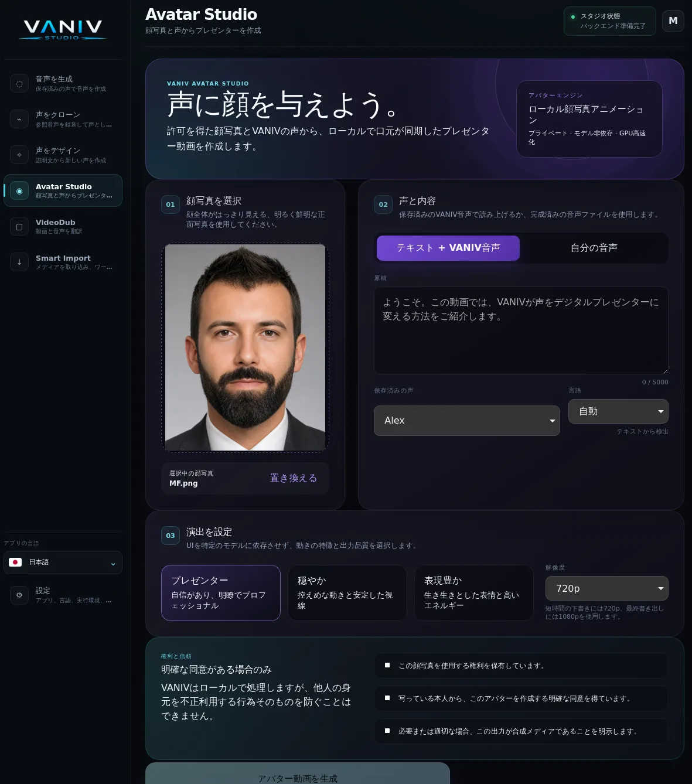
Task: Open the M user avatar button
Action: [673, 21]
